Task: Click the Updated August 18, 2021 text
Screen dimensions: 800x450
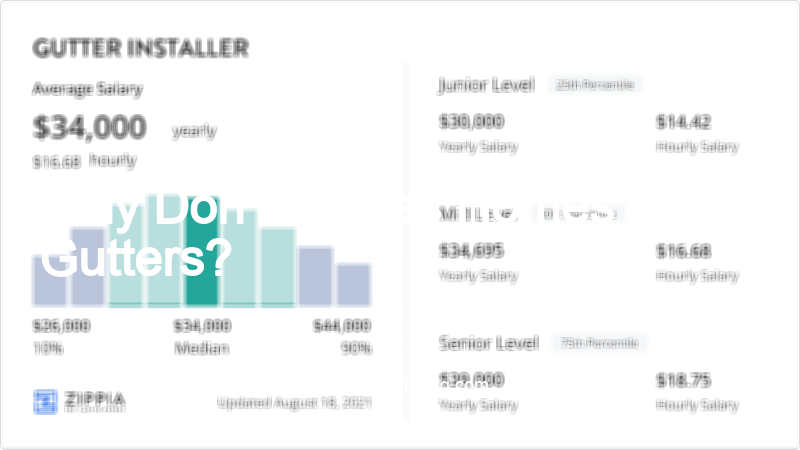Action: [294, 403]
